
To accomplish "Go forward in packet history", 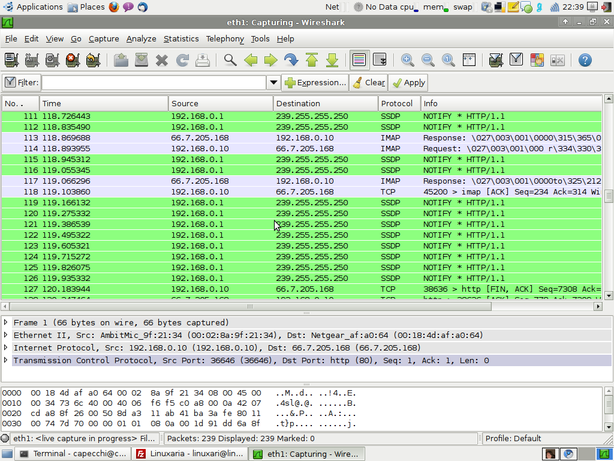I will coord(271,60).
